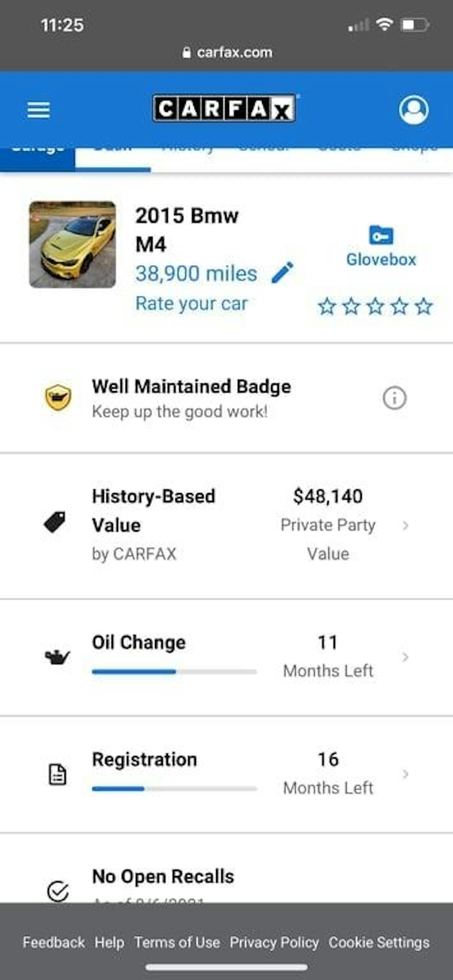Expand Oil Change details chevron

tap(405, 657)
